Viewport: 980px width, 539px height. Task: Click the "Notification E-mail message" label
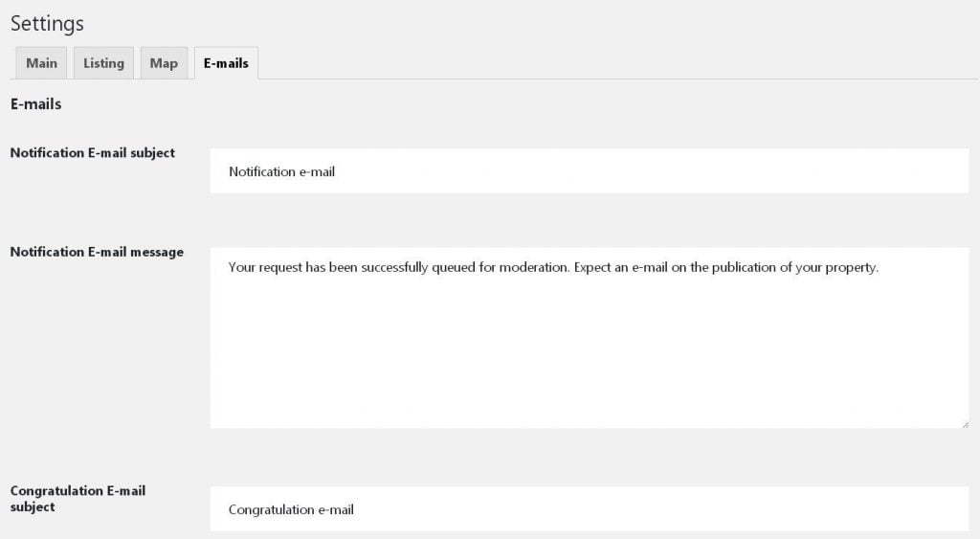coord(97,252)
